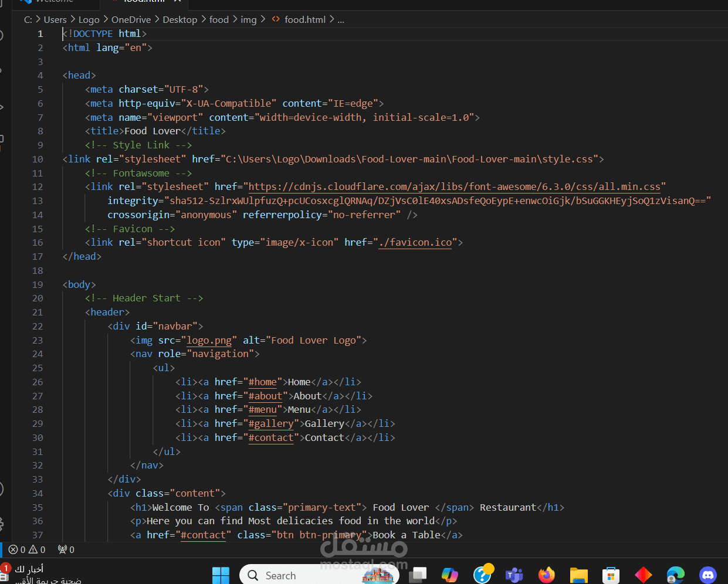Click the meta viewport line
Viewport: 728px width, 584px height.
[x=282, y=117]
